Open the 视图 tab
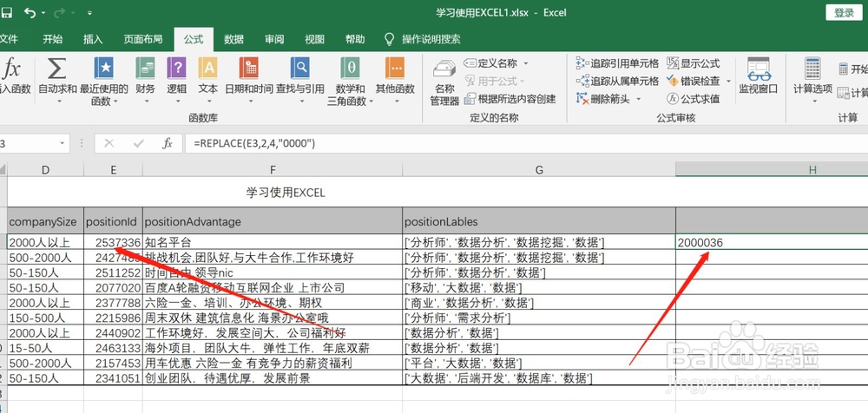Viewport: 868px width, 413px height. pos(314,39)
